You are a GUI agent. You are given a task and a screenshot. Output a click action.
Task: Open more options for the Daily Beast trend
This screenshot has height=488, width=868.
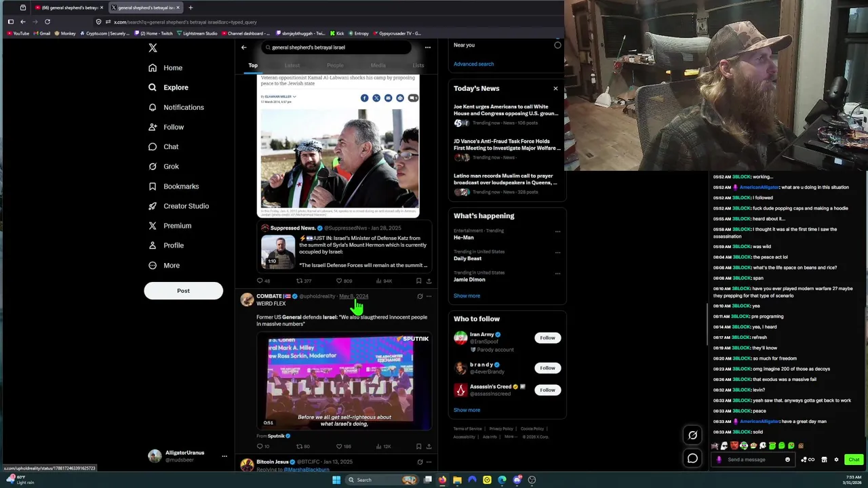[x=557, y=252]
